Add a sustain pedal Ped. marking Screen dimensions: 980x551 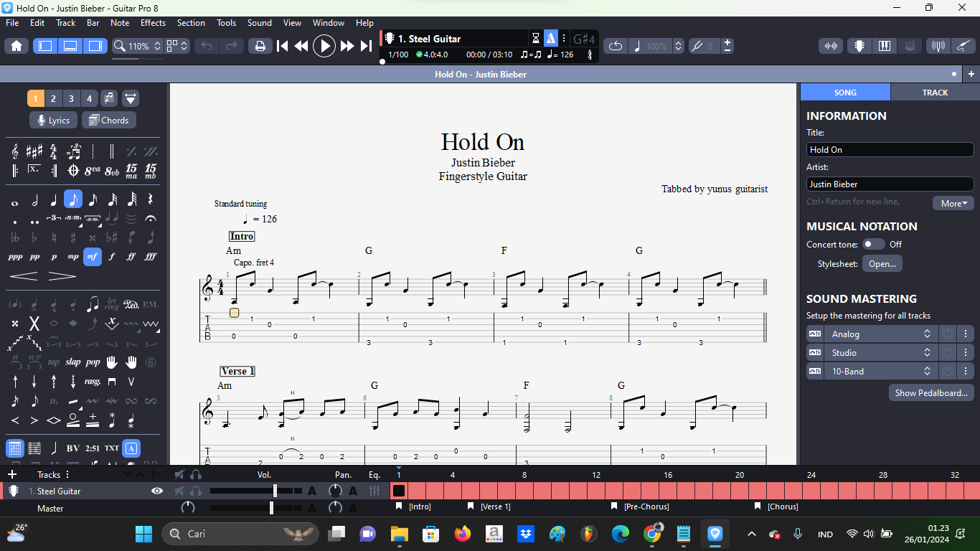(x=131, y=304)
